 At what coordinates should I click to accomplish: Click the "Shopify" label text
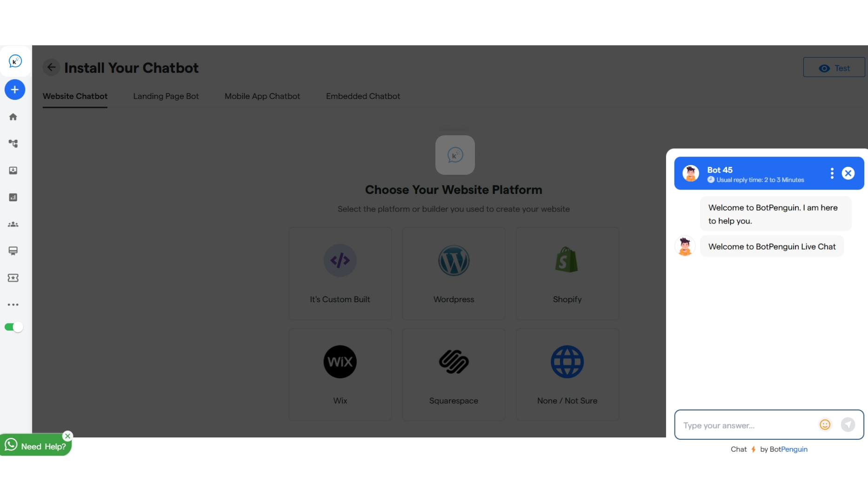(x=567, y=299)
